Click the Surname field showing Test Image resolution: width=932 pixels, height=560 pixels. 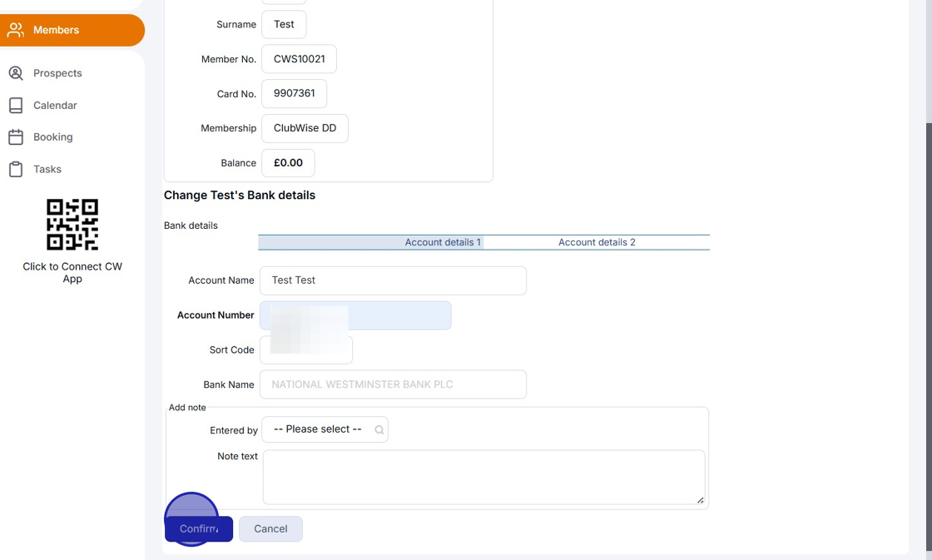tap(284, 24)
